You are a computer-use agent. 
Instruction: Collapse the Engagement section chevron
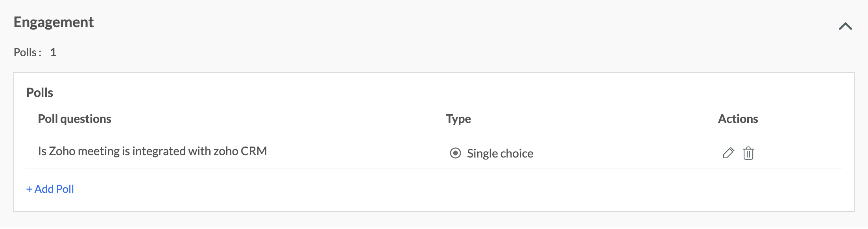tap(845, 26)
